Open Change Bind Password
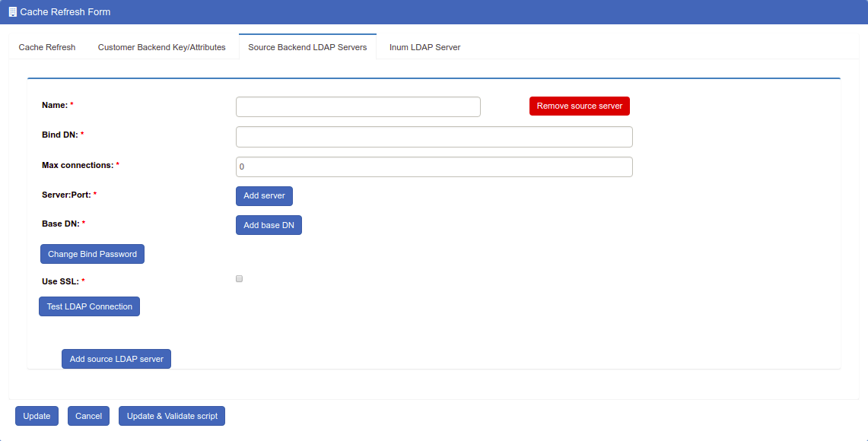 click(92, 253)
